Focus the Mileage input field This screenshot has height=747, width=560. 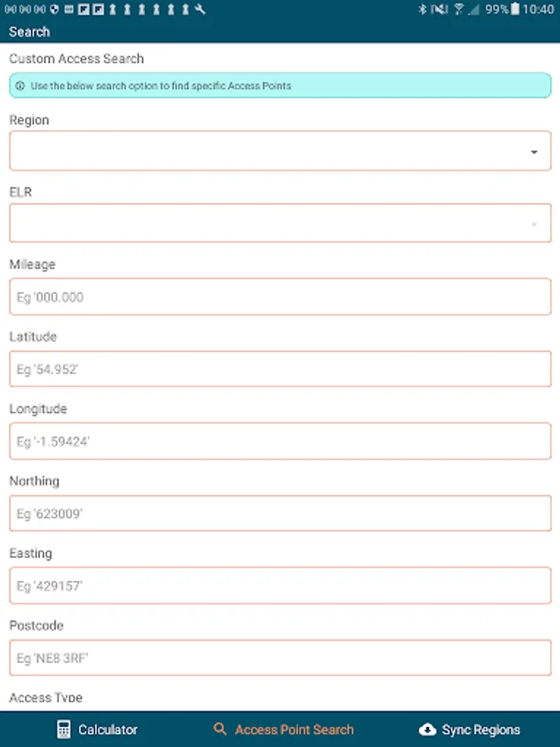(x=280, y=296)
